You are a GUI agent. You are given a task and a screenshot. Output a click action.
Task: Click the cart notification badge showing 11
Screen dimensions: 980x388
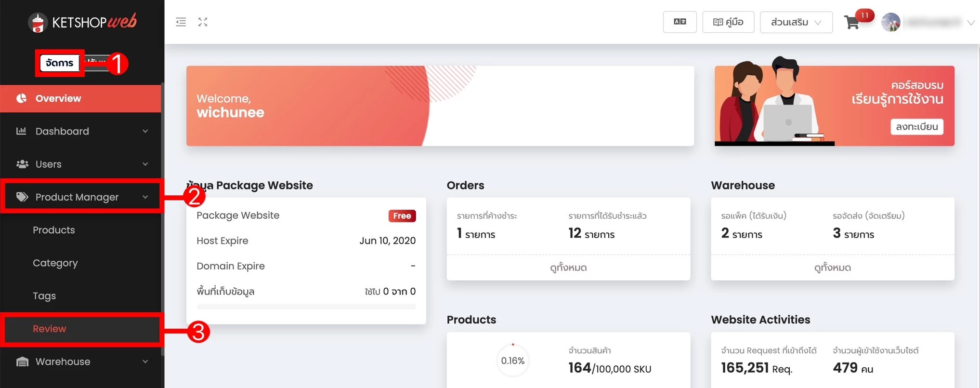click(865, 15)
